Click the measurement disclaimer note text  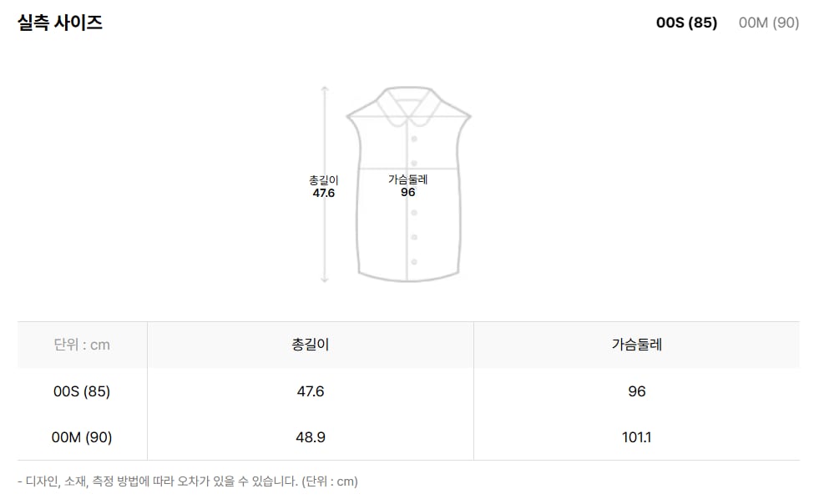point(187,481)
